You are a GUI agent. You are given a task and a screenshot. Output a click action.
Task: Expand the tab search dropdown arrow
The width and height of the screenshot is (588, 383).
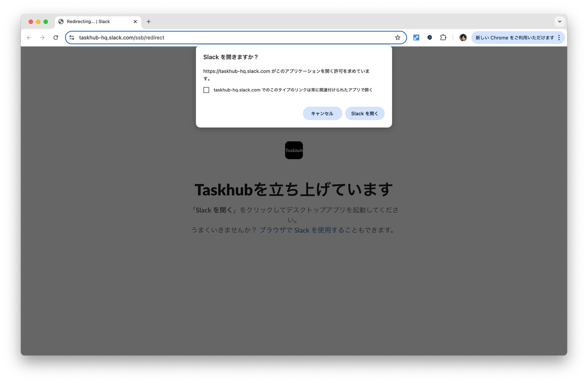coord(559,22)
